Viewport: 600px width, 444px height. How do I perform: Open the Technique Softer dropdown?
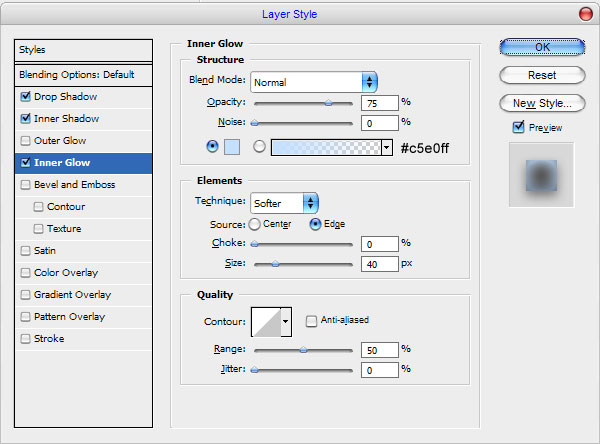[284, 203]
